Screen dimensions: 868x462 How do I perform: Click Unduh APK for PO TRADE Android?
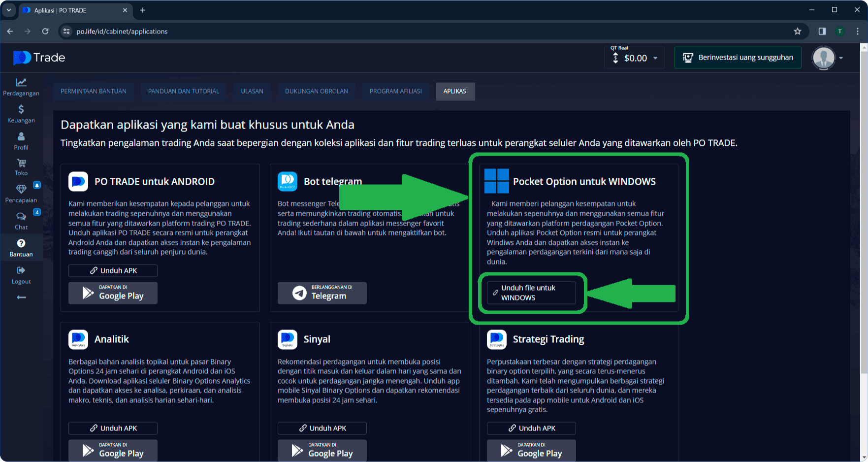[113, 270]
